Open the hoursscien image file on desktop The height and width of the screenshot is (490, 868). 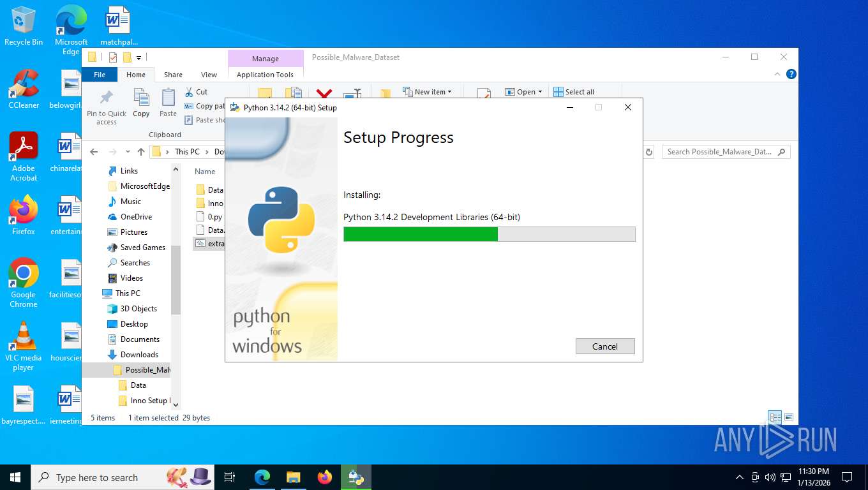click(66, 342)
